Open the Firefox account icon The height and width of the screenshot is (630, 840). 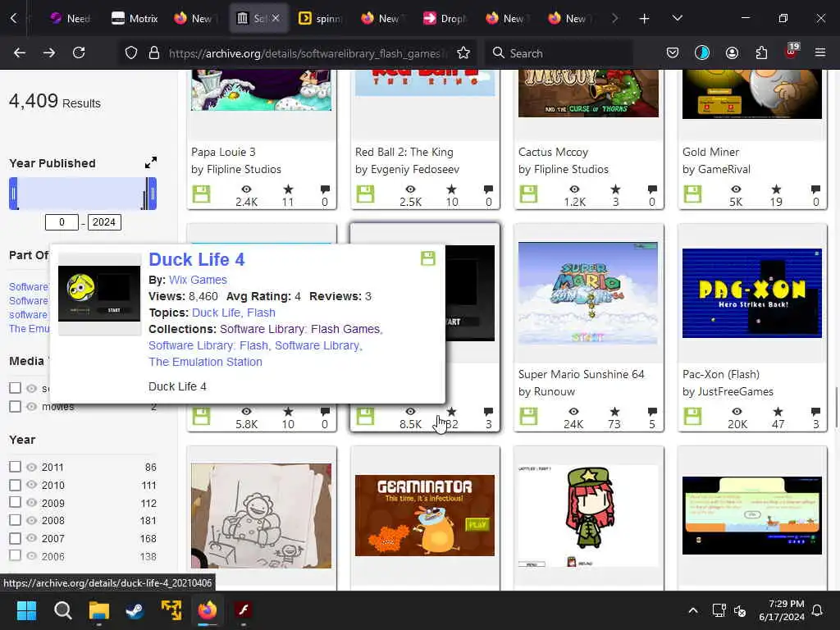point(732,52)
